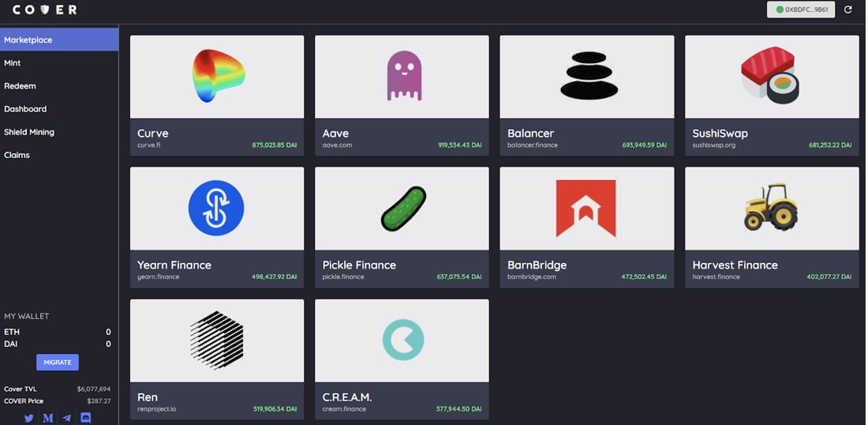Screen dimensions: 868x425
Task: Click the Pickle Finance pickle logo
Action: coord(403,209)
